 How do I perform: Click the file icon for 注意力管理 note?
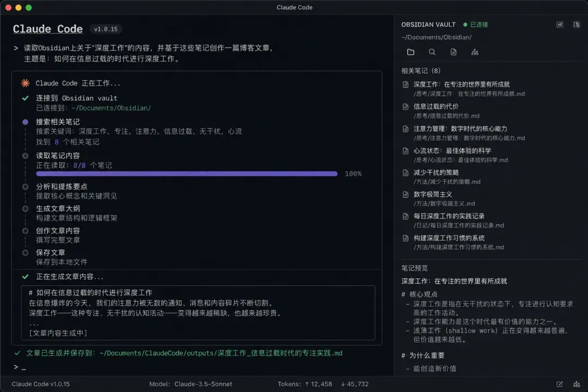tap(406, 128)
